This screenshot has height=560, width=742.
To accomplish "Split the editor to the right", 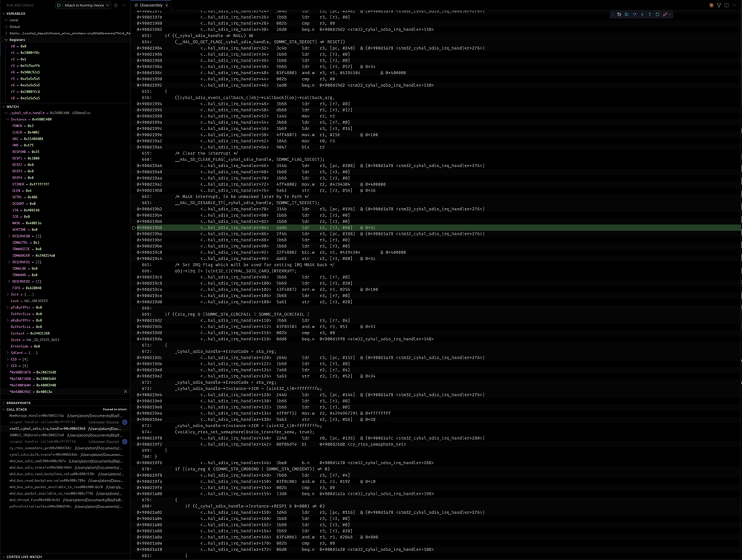I will tap(726, 5).
